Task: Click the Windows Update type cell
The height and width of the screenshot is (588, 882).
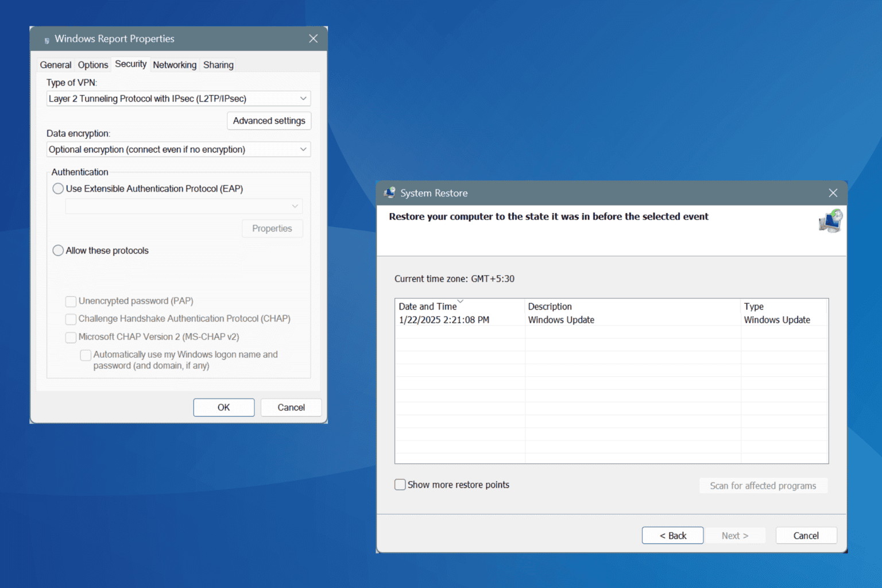Action: coord(777,320)
